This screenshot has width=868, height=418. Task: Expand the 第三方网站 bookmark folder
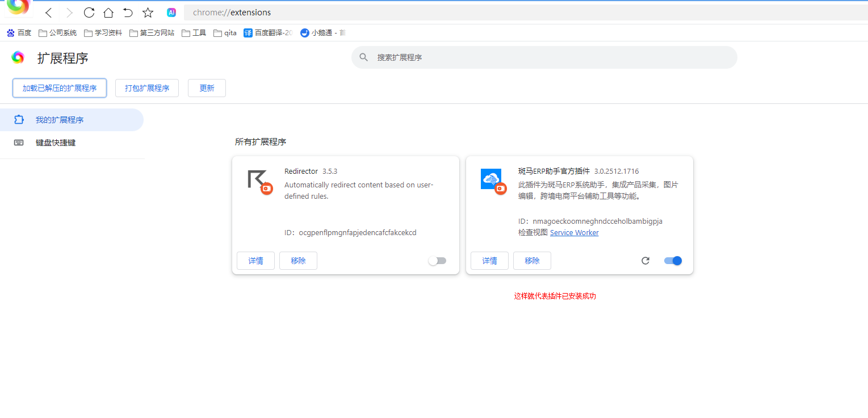point(152,33)
